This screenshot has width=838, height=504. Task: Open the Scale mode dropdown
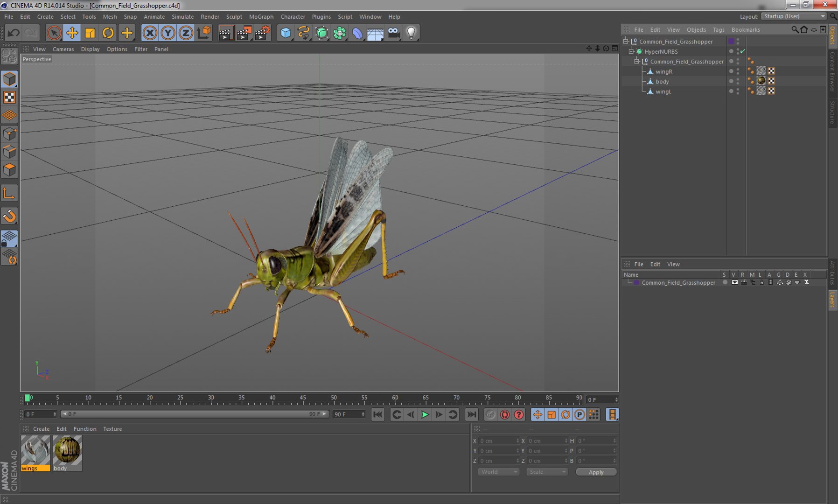tap(547, 472)
